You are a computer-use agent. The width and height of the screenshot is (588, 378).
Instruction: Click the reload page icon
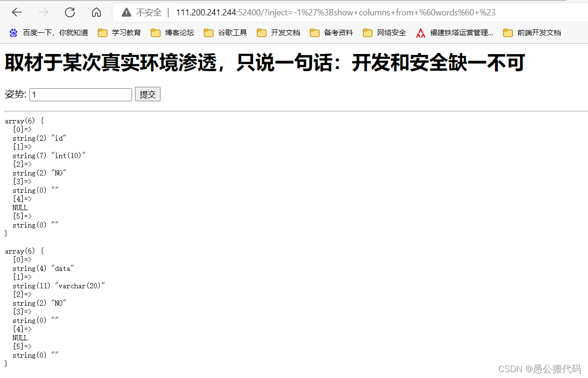click(69, 13)
